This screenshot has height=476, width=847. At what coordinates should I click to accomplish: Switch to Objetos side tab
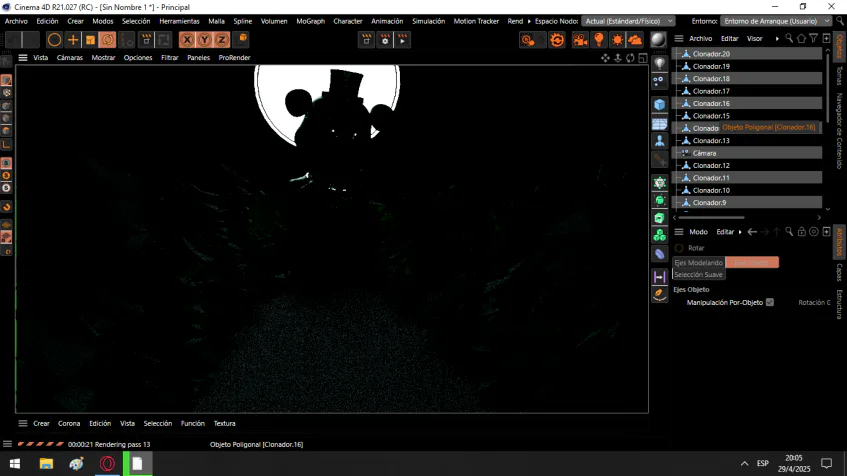point(839,46)
